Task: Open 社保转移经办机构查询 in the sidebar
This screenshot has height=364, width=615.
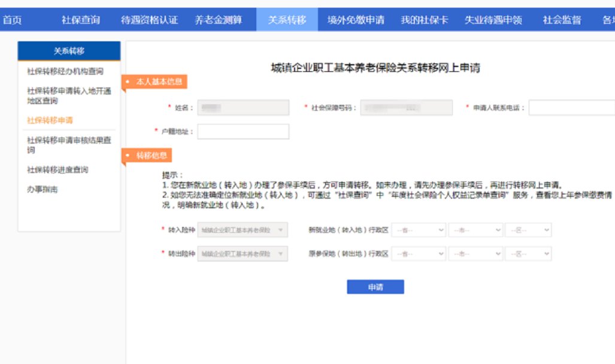Action: click(65, 72)
